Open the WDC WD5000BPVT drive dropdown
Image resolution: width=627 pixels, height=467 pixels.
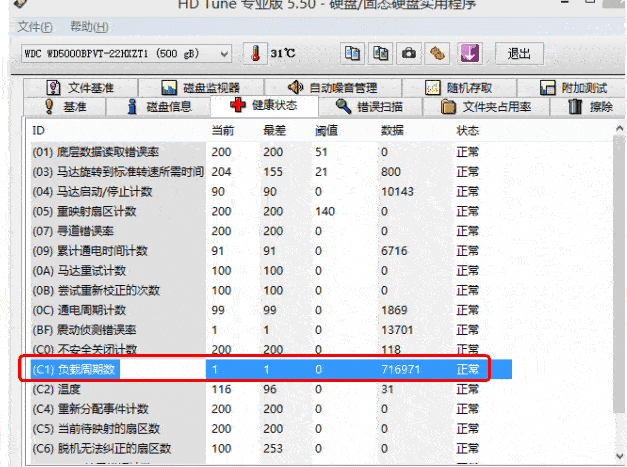click(x=126, y=54)
